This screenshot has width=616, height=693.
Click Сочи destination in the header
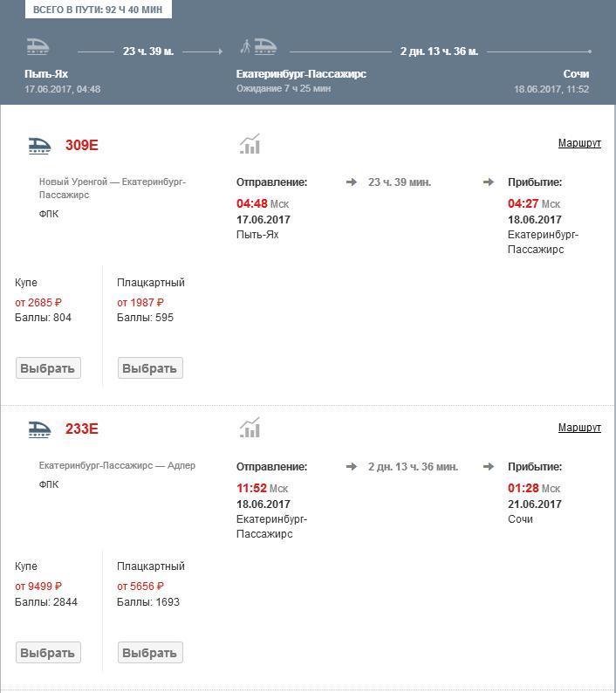(576, 74)
